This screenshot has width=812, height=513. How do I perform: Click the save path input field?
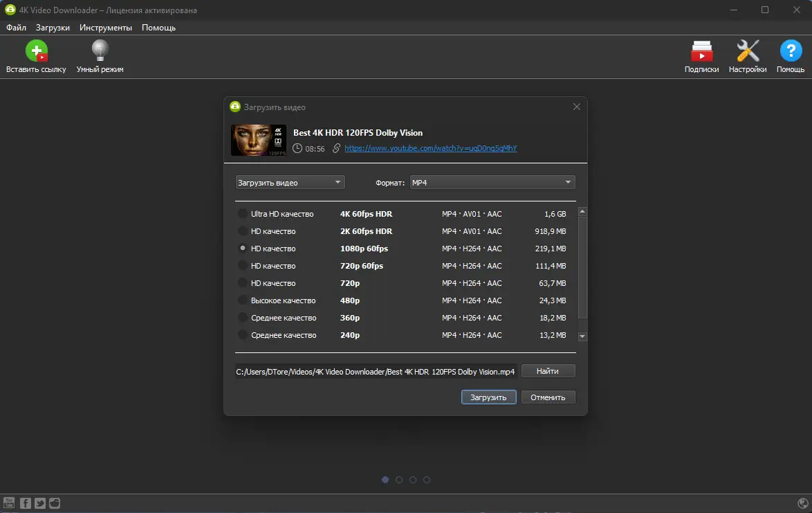376,372
